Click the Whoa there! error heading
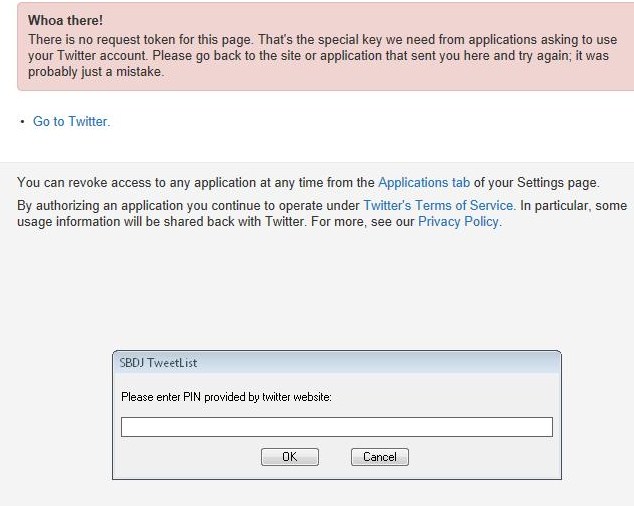The image size is (634, 506). click(66, 20)
